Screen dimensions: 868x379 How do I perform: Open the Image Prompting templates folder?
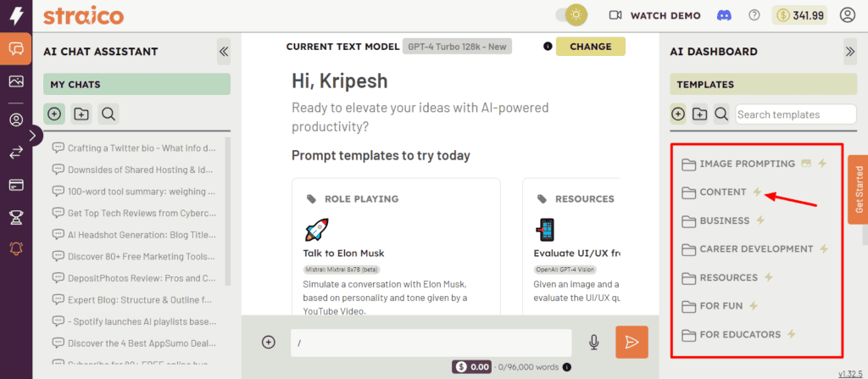pos(747,164)
